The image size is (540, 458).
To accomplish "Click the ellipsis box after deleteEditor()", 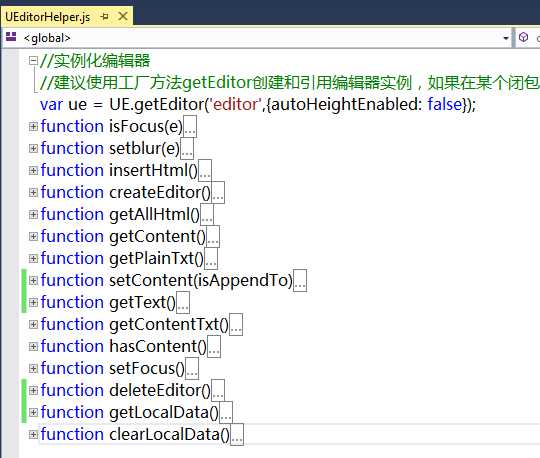I will [218, 391].
